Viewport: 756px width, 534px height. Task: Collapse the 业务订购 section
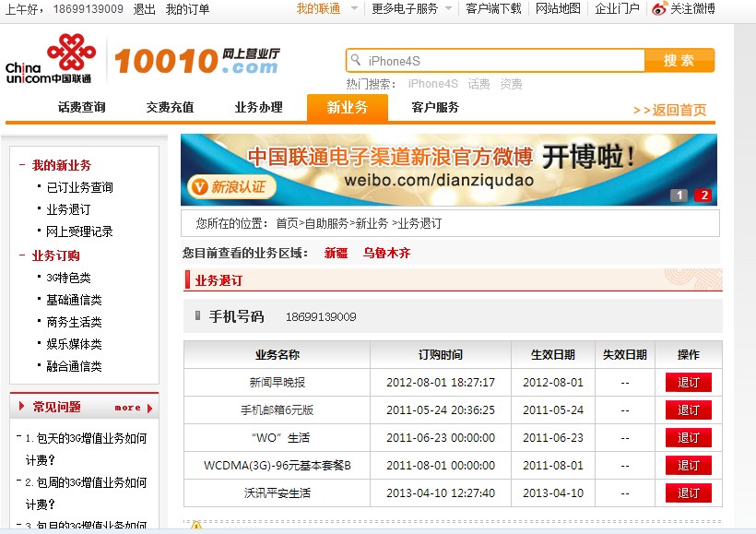(x=22, y=255)
